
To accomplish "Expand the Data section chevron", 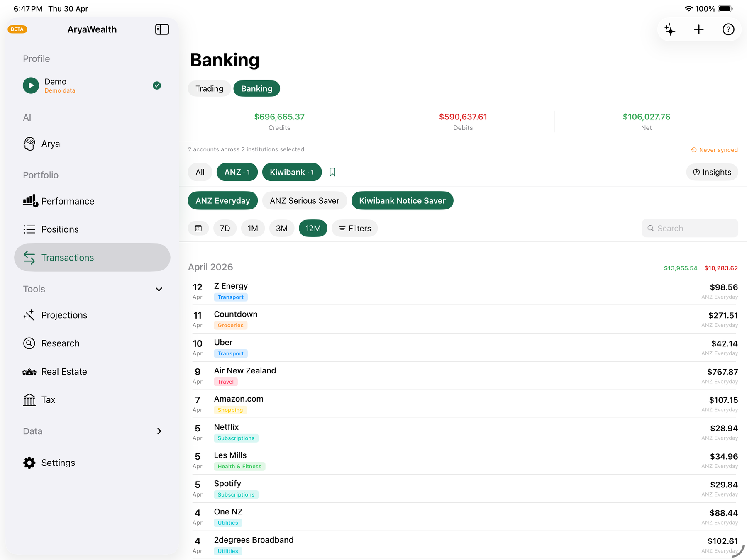I will [159, 431].
